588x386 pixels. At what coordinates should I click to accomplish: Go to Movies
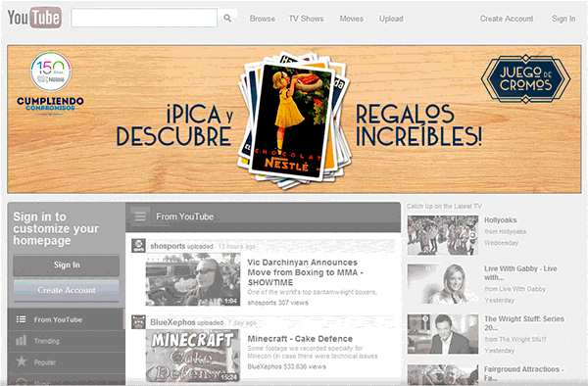point(351,19)
